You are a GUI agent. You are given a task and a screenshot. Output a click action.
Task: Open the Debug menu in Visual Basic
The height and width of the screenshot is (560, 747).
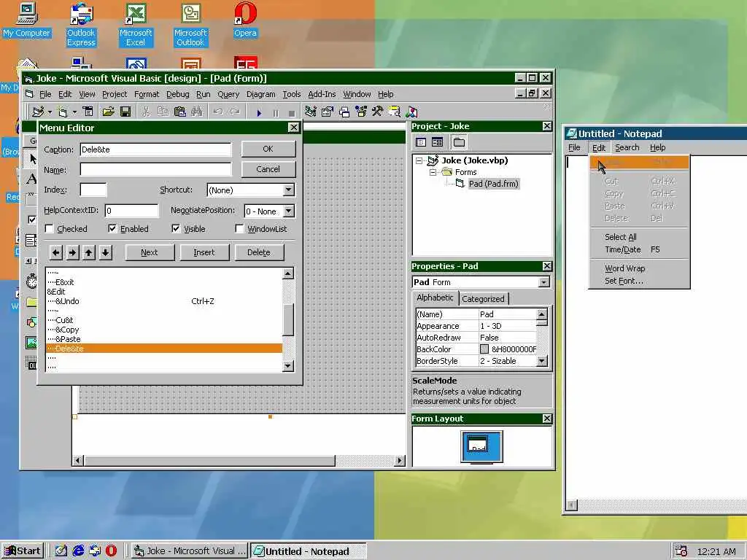click(x=178, y=94)
